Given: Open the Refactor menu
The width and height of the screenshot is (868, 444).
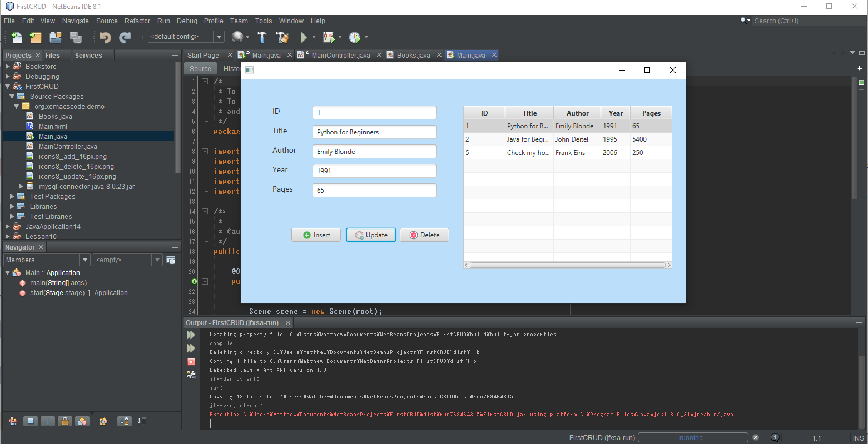Looking at the screenshot, I should (x=137, y=21).
